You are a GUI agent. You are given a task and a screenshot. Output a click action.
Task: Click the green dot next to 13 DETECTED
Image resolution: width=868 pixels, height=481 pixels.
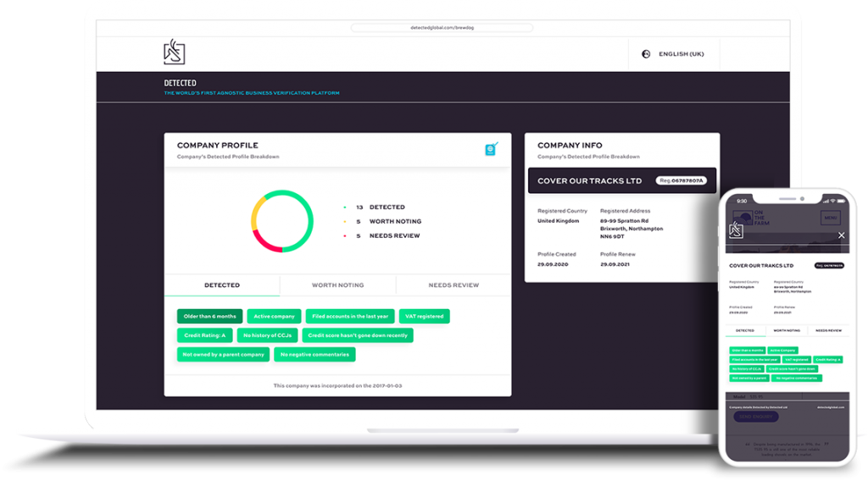pos(344,207)
